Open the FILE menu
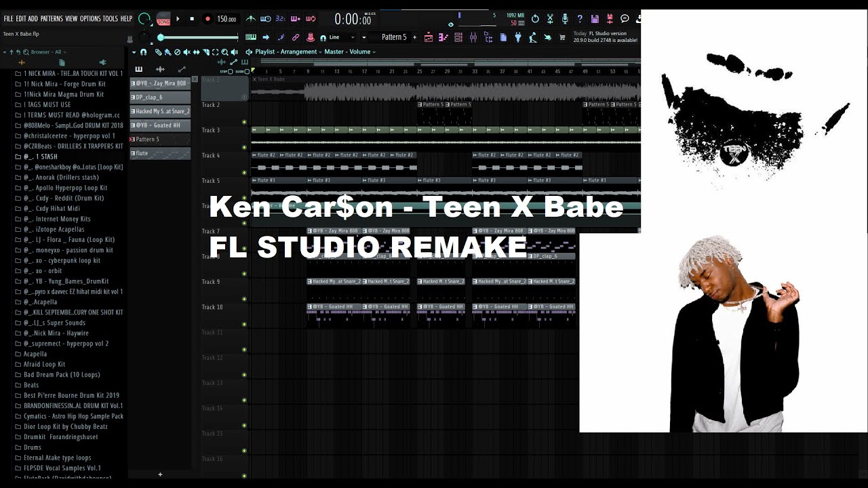 (x=8, y=18)
